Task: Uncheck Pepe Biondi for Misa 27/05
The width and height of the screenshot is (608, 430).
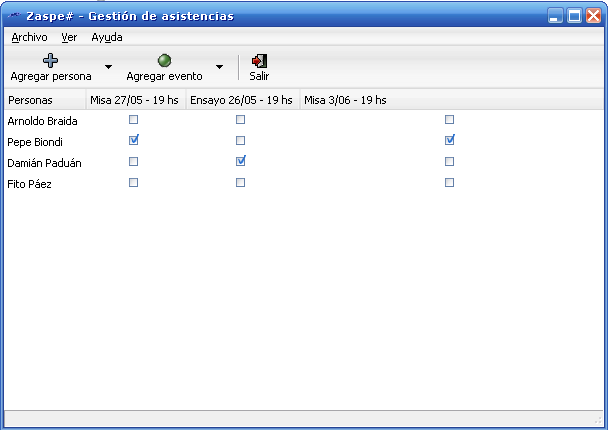Action: click(x=134, y=141)
